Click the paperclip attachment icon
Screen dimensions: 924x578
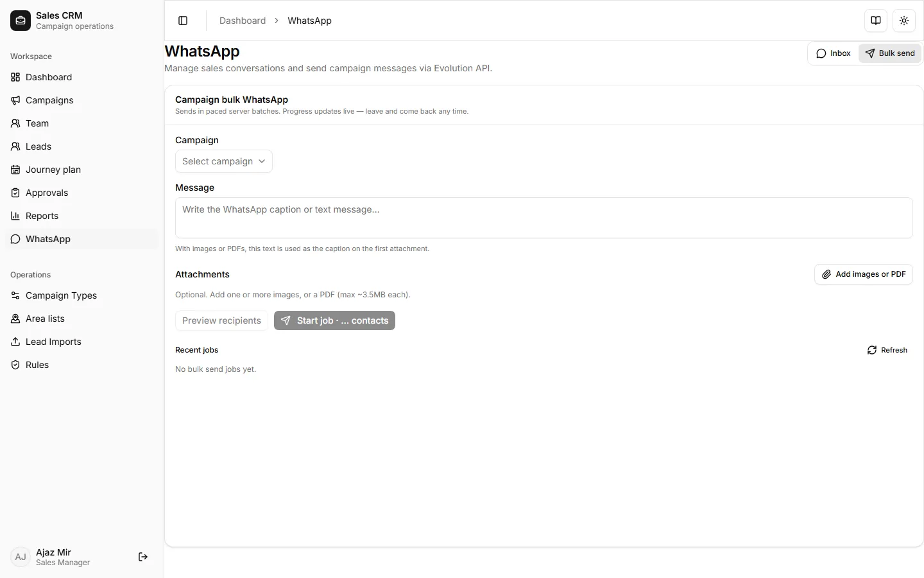pyautogui.click(x=826, y=274)
